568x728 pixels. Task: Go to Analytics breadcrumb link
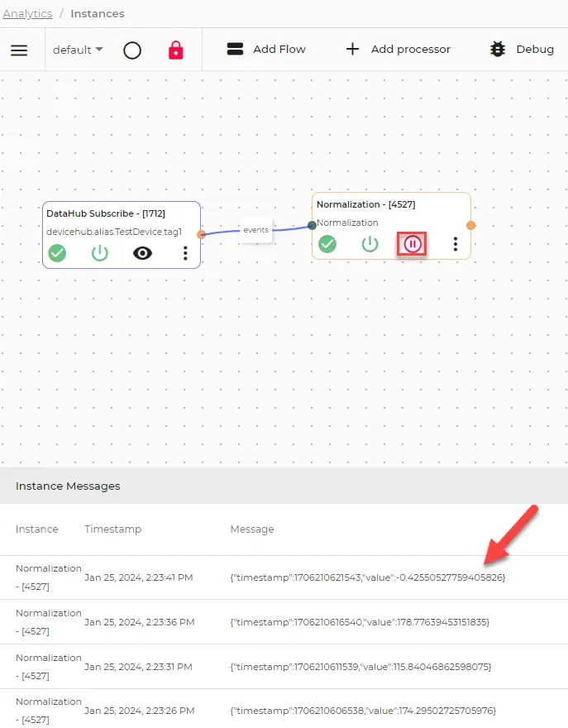(x=27, y=13)
